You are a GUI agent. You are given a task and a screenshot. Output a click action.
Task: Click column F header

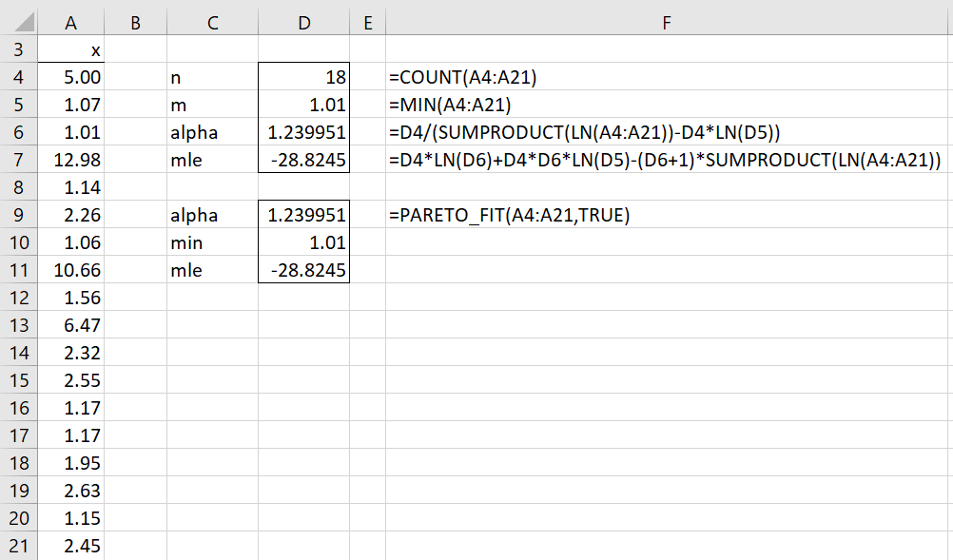click(668, 23)
